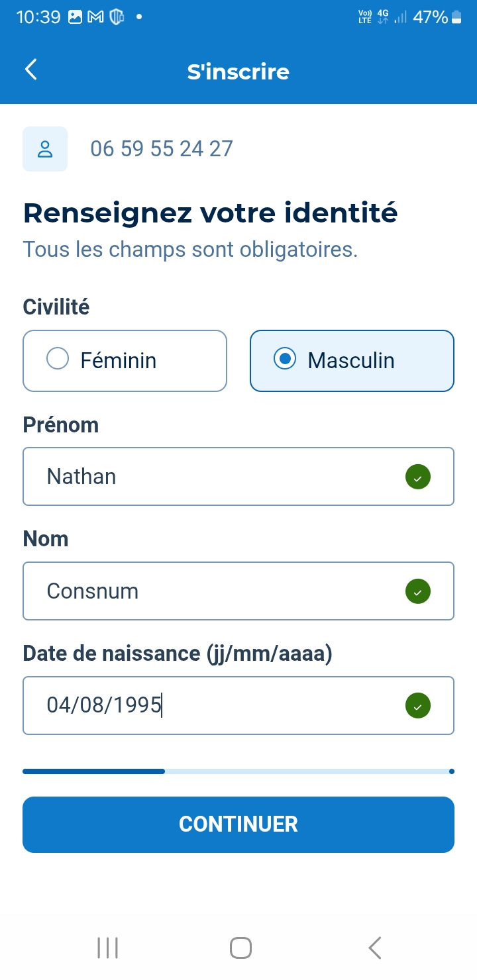Focus the Nom field containing Consnum
The image size is (477, 980).
click(x=212, y=591)
